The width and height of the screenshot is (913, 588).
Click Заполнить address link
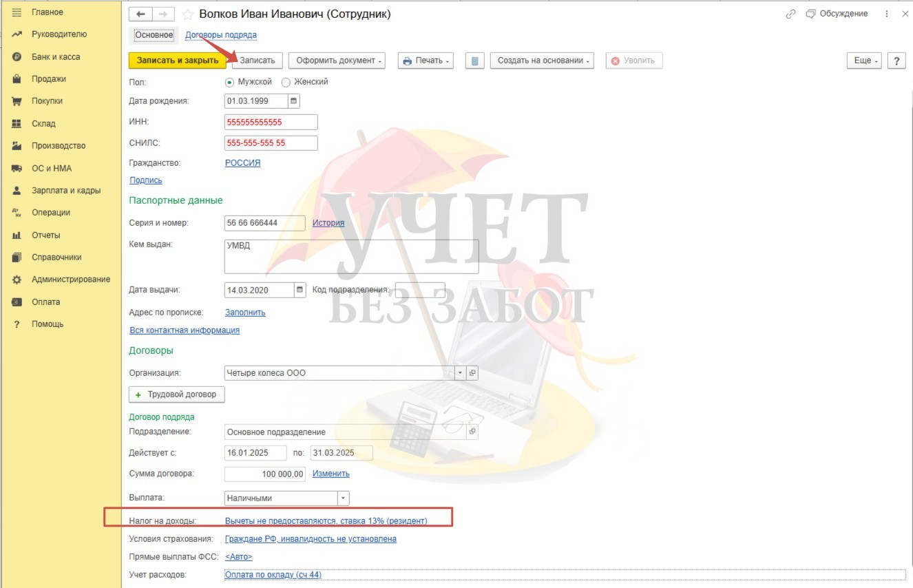[x=245, y=313]
